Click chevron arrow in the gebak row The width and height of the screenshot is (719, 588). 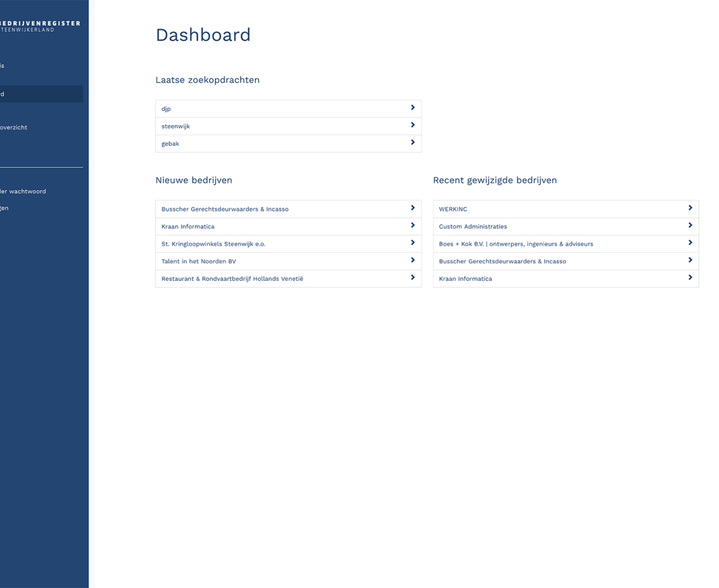[412, 142]
